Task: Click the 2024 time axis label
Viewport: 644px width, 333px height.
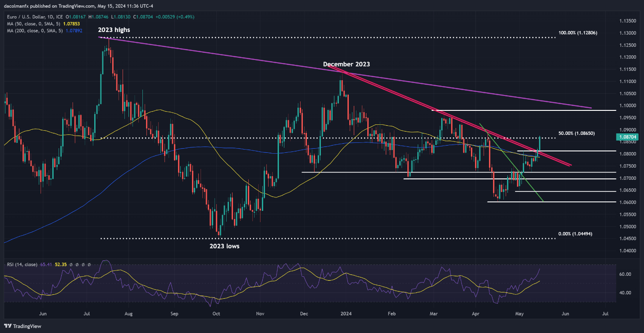Action: tap(346, 313)
